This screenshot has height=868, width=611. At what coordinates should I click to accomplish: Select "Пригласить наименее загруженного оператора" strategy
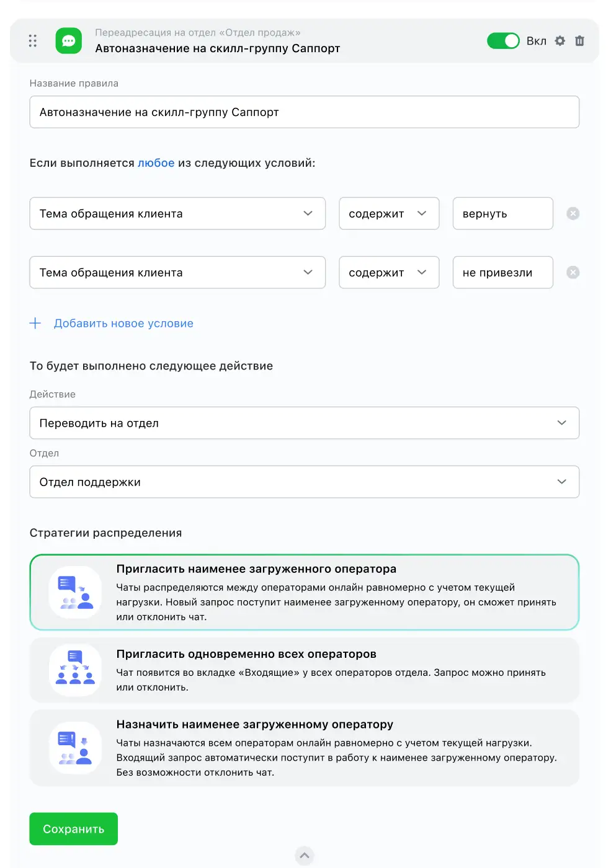tap(304, 592)
